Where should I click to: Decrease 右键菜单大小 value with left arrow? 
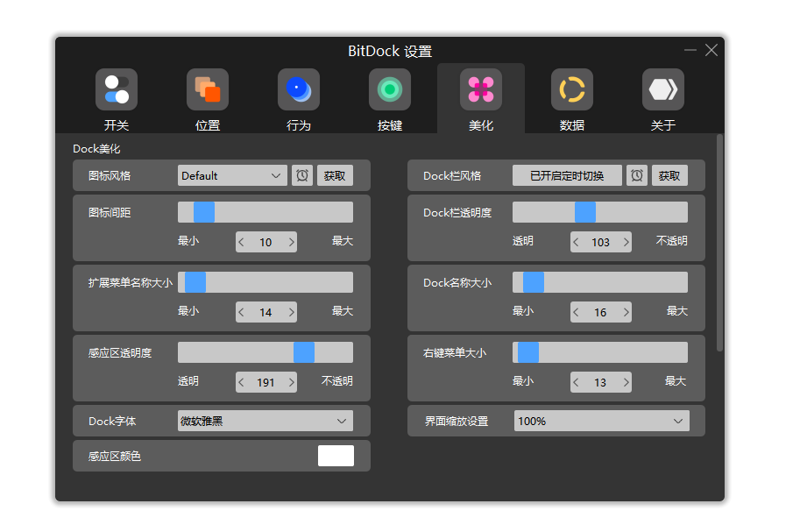pyautogui.click(x=576, y=382)
